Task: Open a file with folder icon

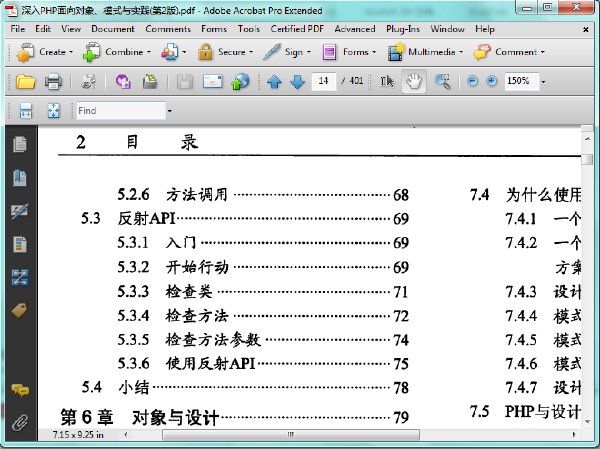Action: pos(26,81)
